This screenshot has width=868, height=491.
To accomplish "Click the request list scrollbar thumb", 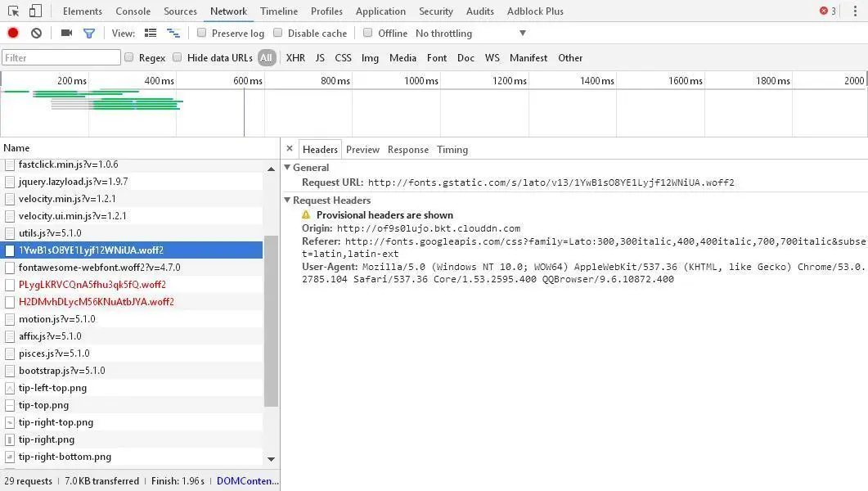I will (271, 321).
